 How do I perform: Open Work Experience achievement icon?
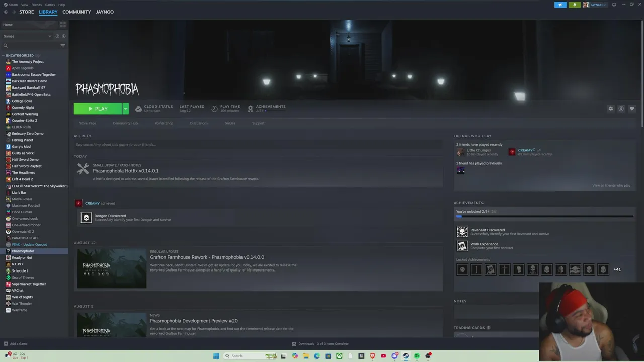coord(462,246)
